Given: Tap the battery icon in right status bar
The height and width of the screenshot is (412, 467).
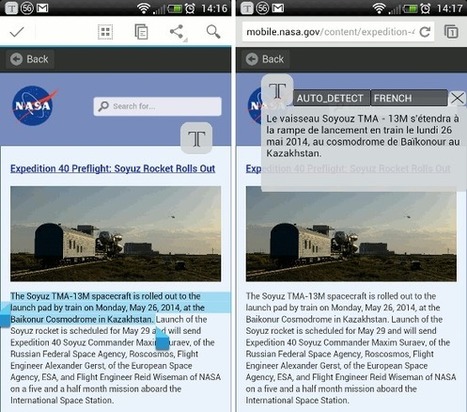Looking at the screenshot, I should (x=409, y=8).
